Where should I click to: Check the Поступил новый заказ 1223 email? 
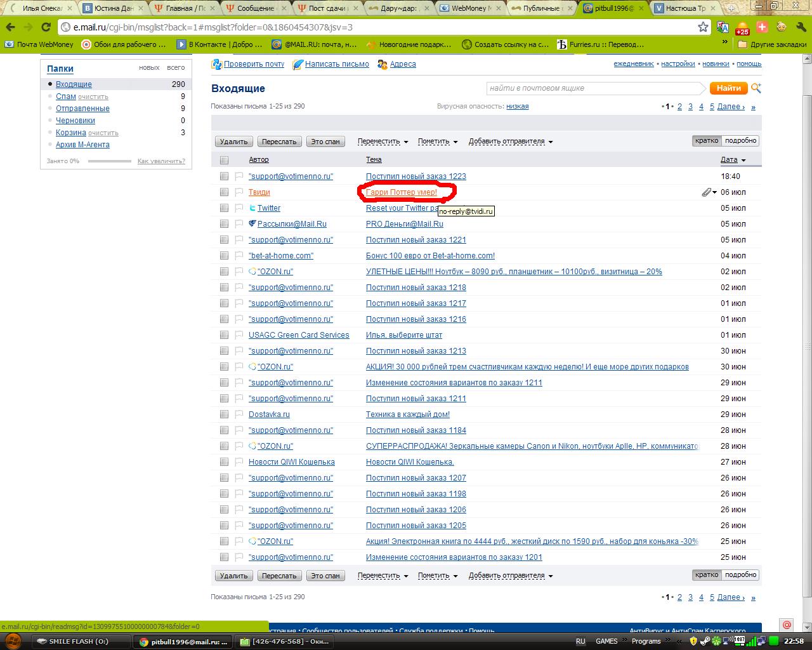pyautogui.click(x=224, y=176)
